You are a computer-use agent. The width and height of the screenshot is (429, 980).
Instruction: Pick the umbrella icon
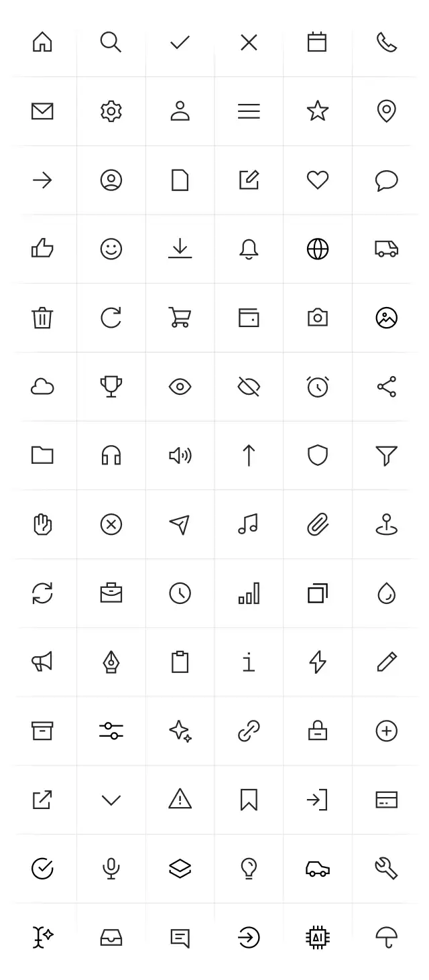click(x=387, y=937)
